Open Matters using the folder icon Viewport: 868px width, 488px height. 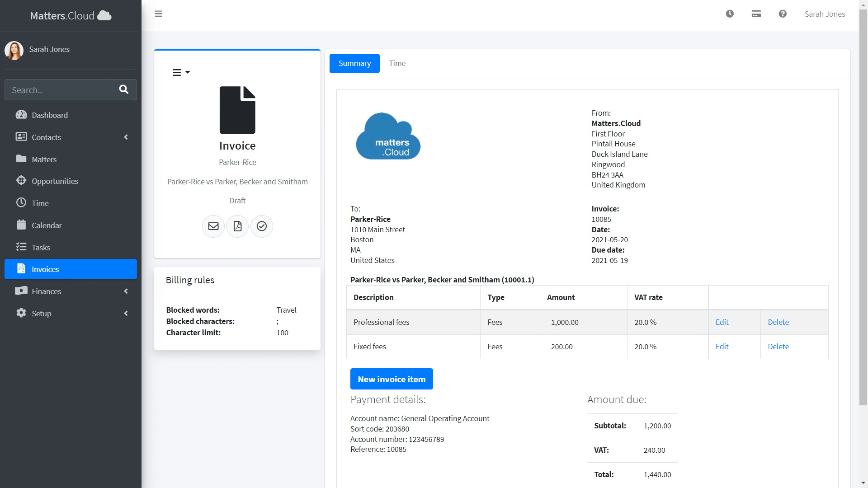(21, 159)
